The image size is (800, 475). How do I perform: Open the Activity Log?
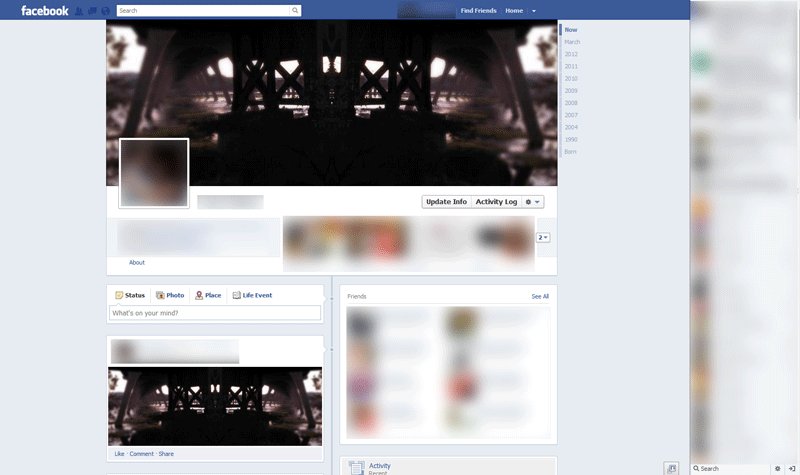496,202
